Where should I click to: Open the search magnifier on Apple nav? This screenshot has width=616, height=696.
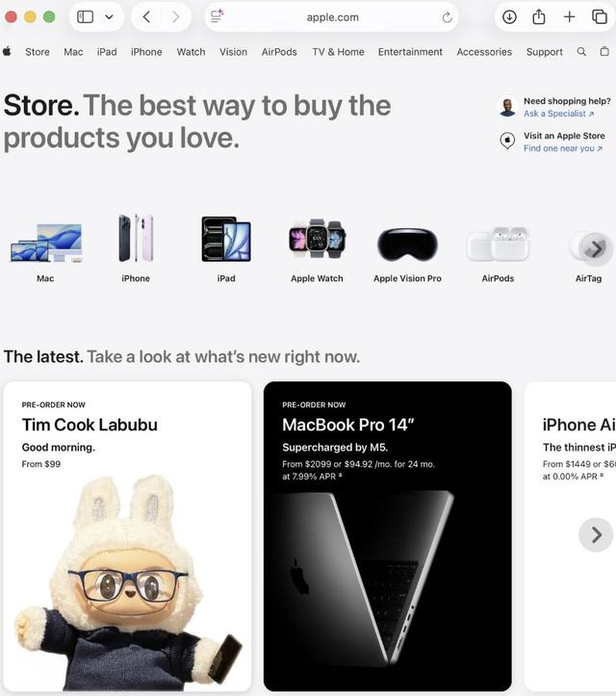pyautogui.click(x=581, y=52)
